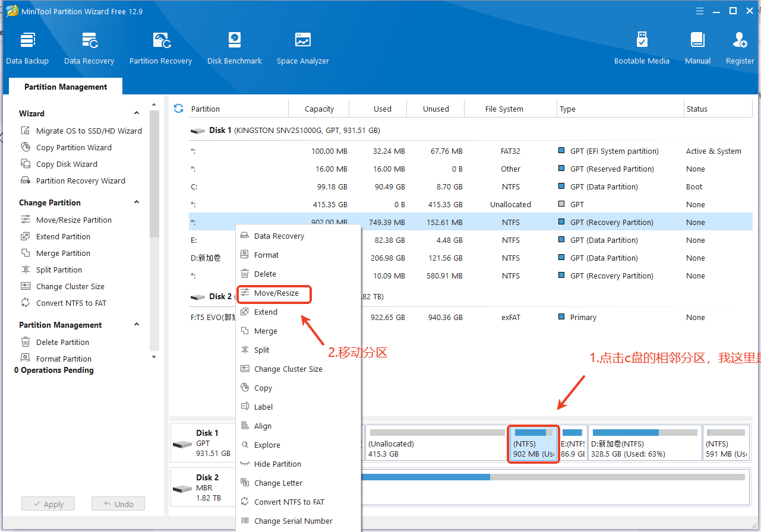Screen dimensions: 761x532
Task: Select Format in the context menu
Action: (x=298, y=255)
